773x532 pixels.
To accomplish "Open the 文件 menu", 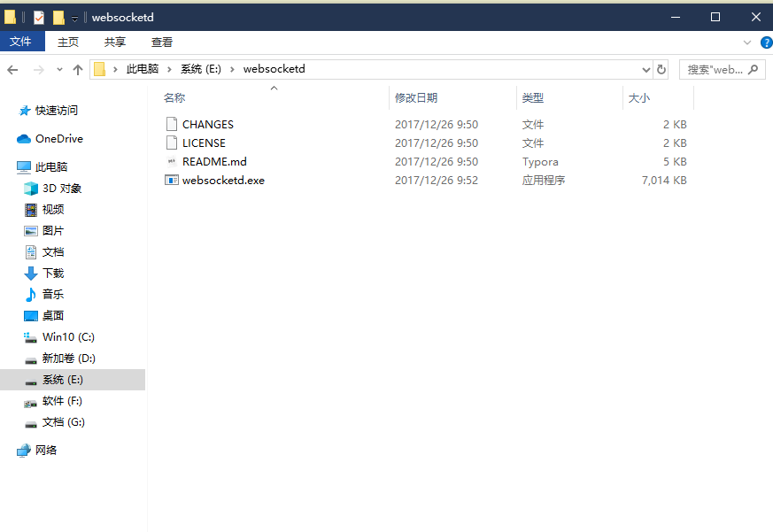I will (x=22, y=42).
